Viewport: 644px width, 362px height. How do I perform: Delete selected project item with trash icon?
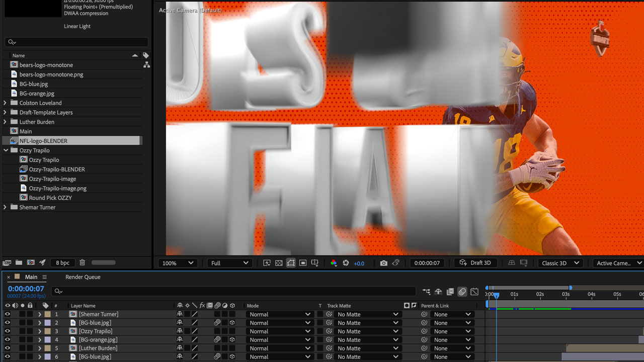click(83, 262)
